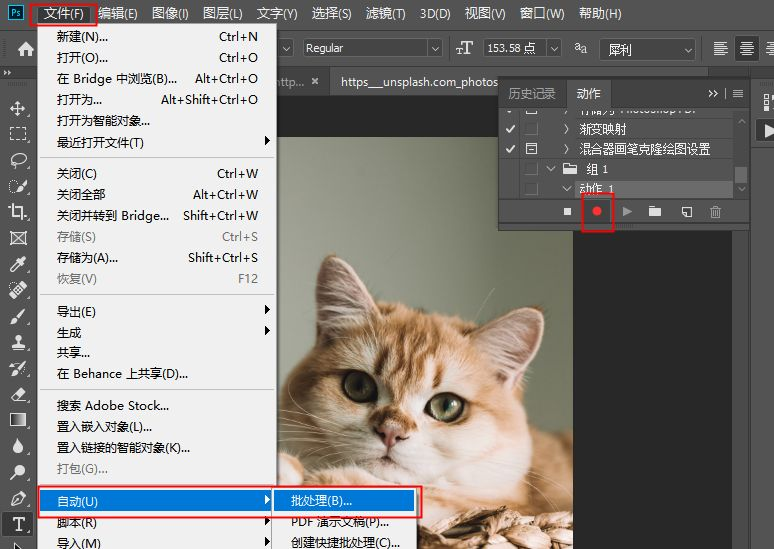Switch to the 历史记录 tab
The width and height of the screenshot is (774, 549).
532,94
